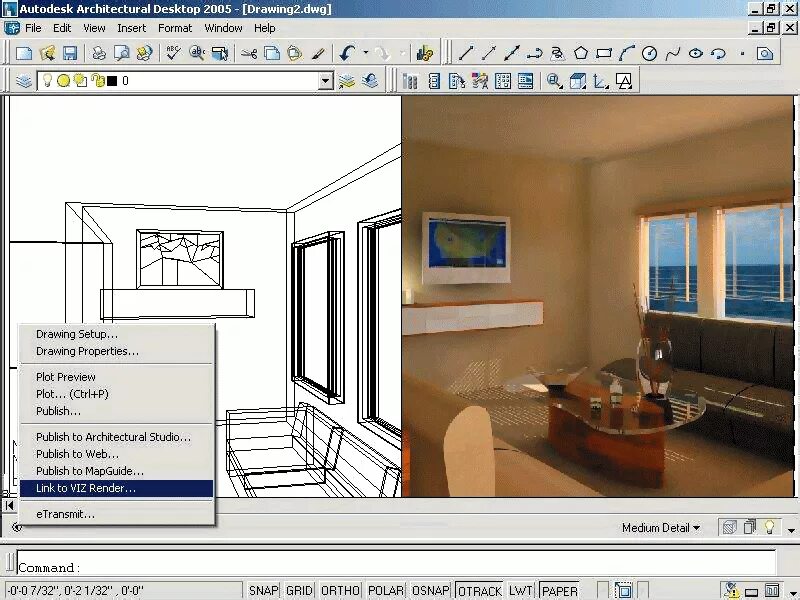Toggle SNAP mode in status bar
The width and height of the screenshot is (800, 600).
(263, 590)
